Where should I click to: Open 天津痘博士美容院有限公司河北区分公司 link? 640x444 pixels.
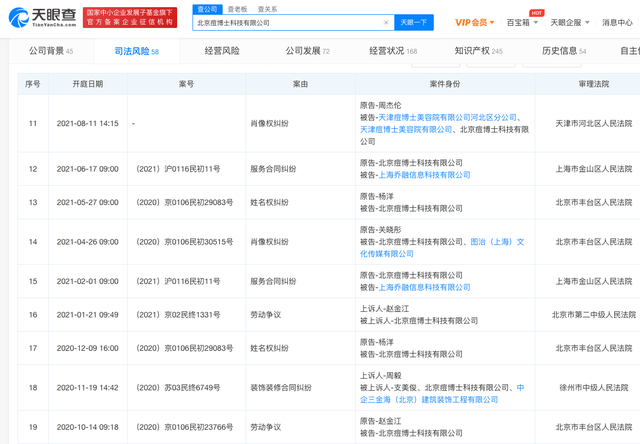pos(447,118)
